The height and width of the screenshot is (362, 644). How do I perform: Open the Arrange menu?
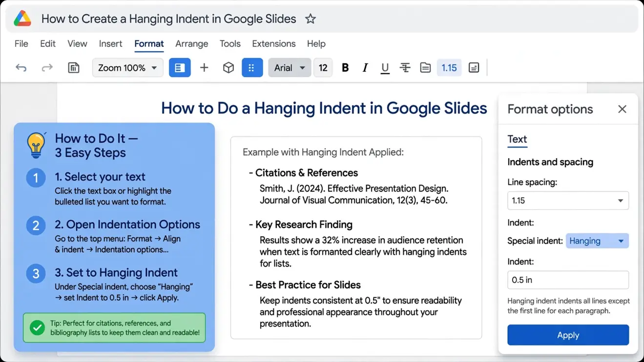192,43
